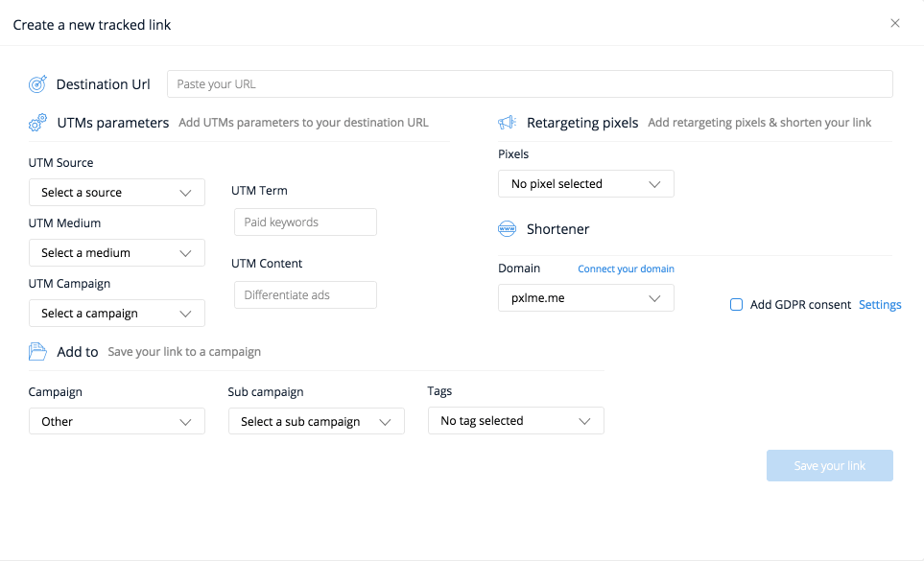Open the GDPR Settings link

tap(880, 305)
